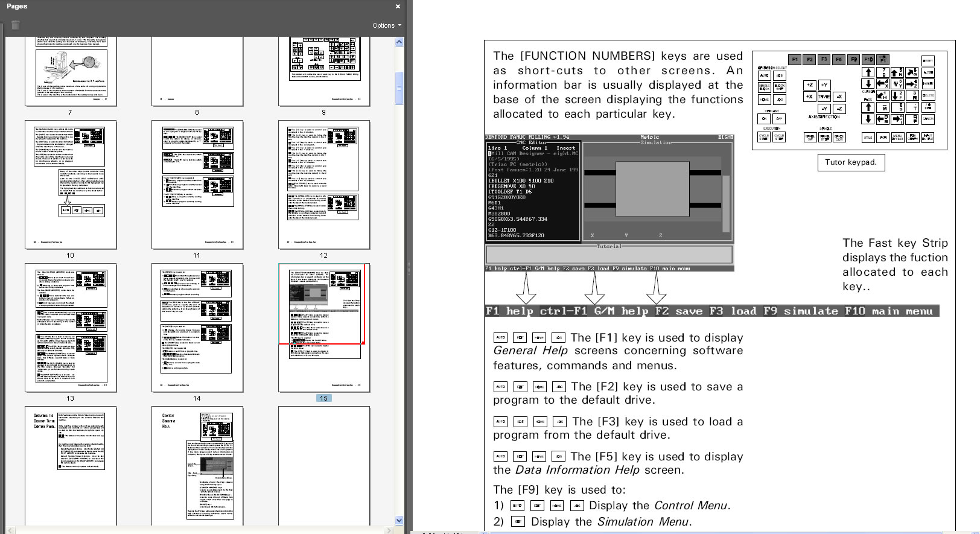This screenshot has height=534, width=980.
Task: Jump to page 13 thumbnail
Action: 71,327
